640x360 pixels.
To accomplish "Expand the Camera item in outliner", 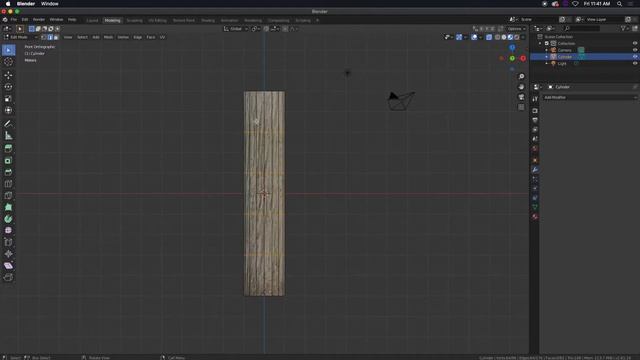I will pos(547,50).
